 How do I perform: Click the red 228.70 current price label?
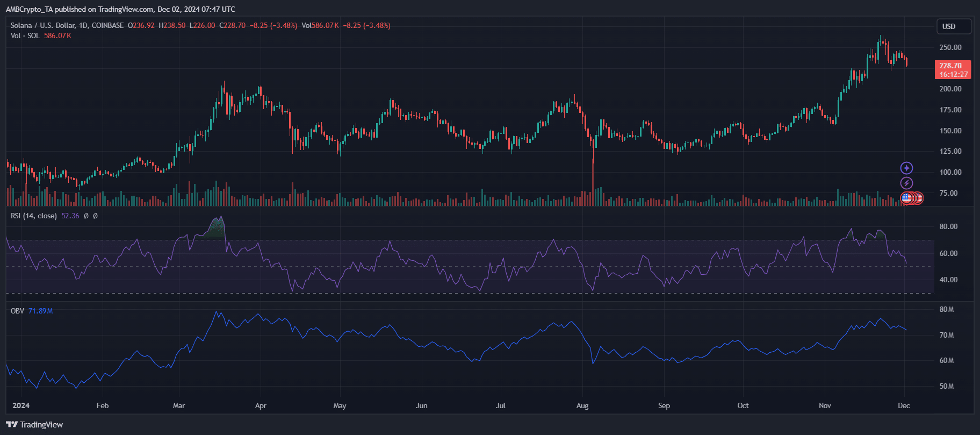[x=953, y=70]
